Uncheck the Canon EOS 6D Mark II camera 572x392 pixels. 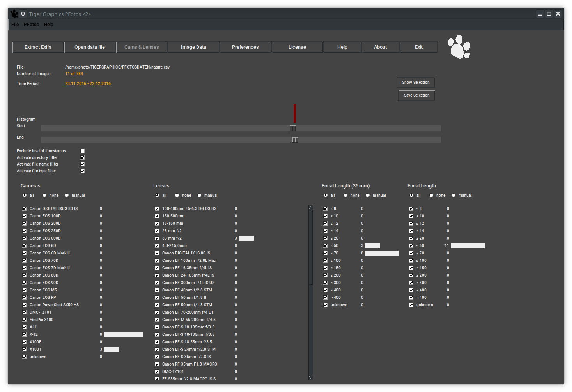click(x=25, y=253)
